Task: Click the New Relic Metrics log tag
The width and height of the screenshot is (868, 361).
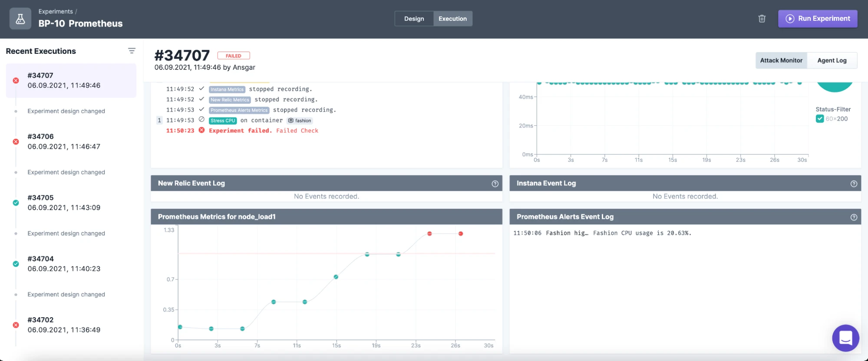Action: 230,100
